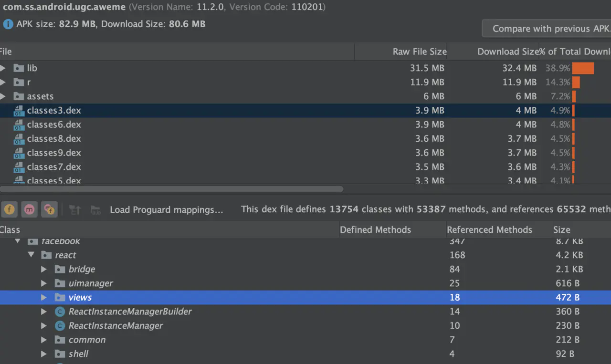Click the lib folder icon
611x364 pixels.
[19, 68]
